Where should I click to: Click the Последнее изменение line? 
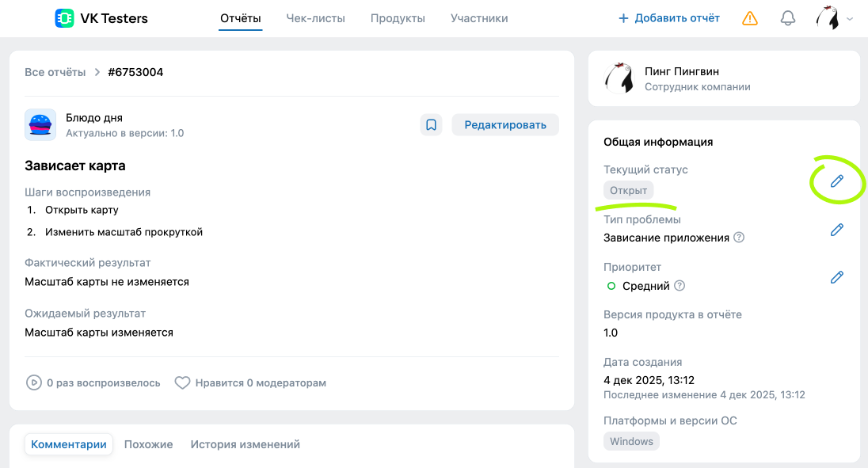pos(704,395)
